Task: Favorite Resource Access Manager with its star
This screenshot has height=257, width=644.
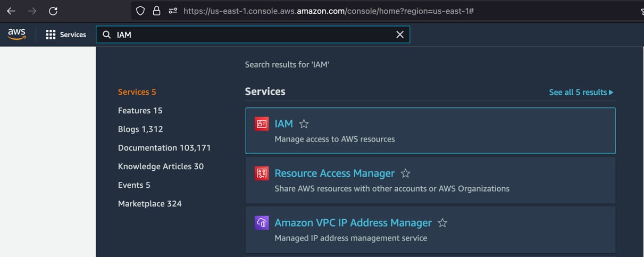Action: (405, 173)
